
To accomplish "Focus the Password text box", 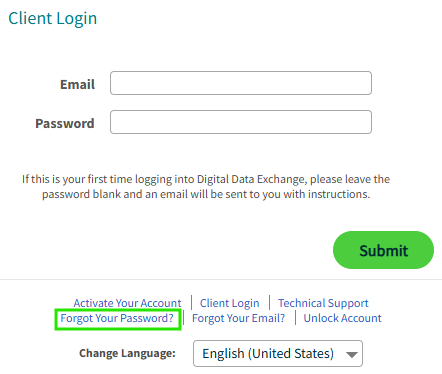I will [241, 122].
